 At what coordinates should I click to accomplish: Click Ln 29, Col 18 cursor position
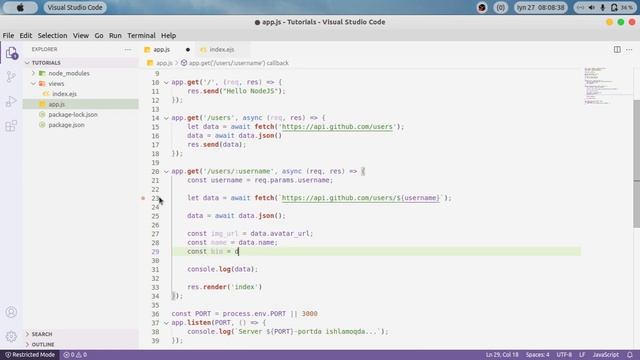(502, 355)
